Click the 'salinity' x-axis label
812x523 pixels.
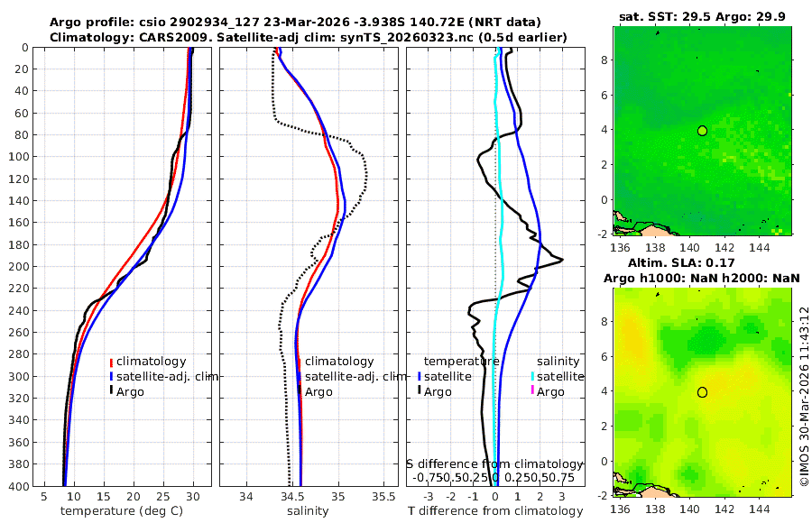pyautogui.click(x=308, y=511)
